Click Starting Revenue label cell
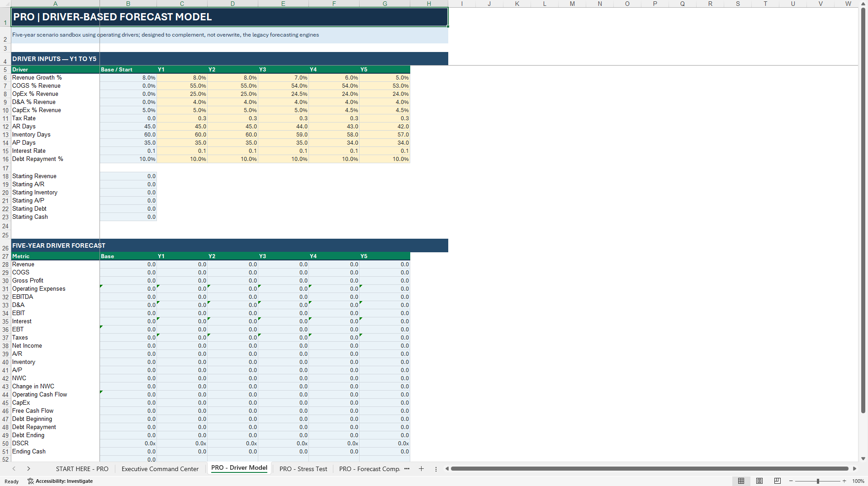Image resolution: width=868 pixels, height=486 pixels. click(55, 176)
